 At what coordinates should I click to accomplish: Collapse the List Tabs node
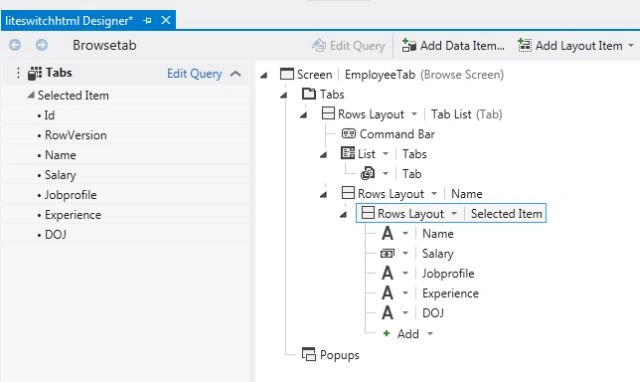(x=323, y=155)
